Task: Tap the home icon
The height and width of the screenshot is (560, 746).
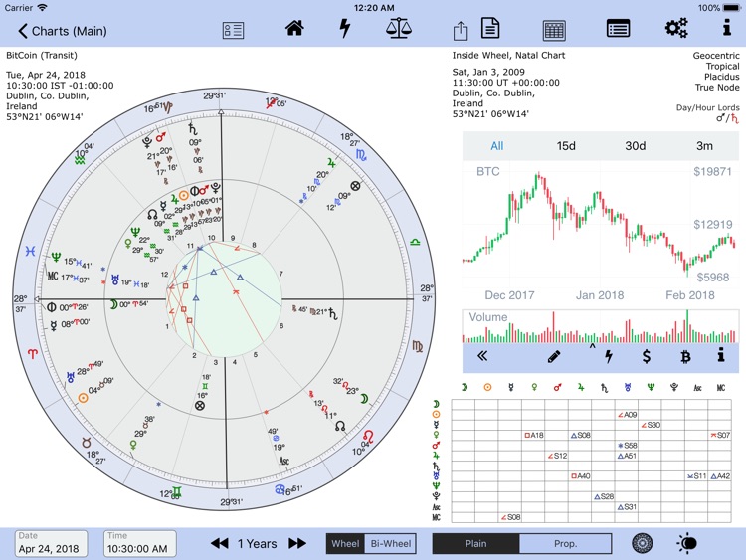Action: click(x=294, y=29)
